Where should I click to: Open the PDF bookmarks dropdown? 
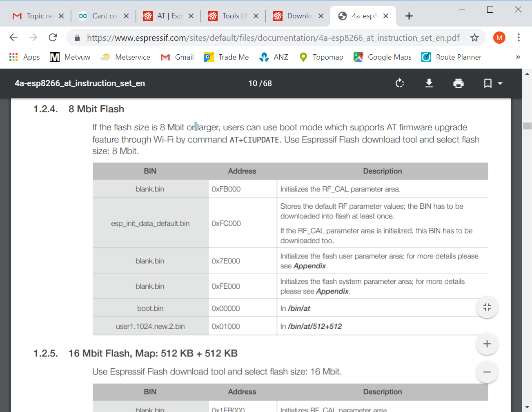(x=493, y=83)
